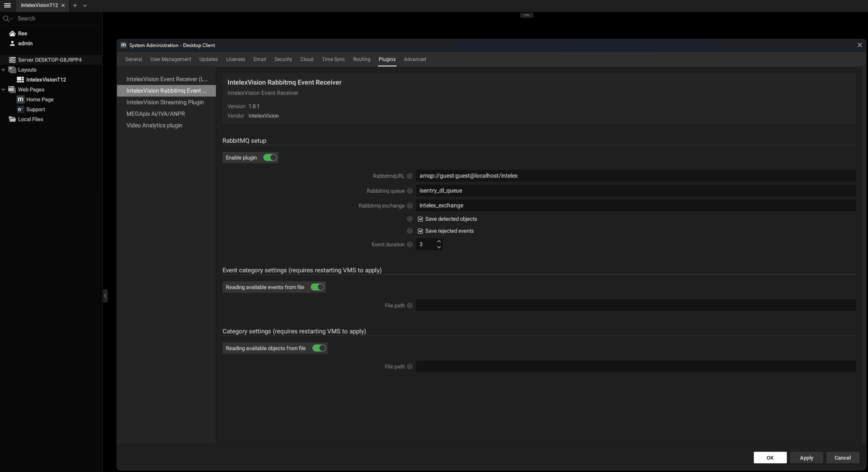Open the tab list dropdown chevron
Viewport: 868px width, 472px height.
click(85, 5)
